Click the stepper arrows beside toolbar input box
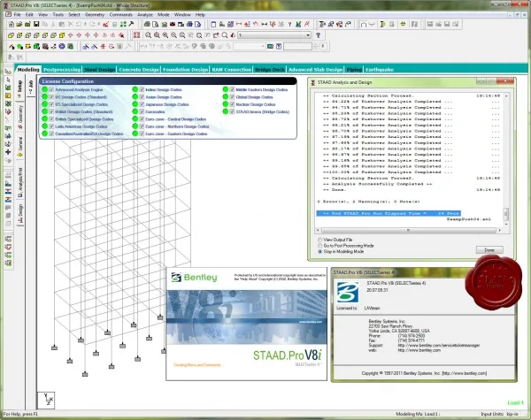Viewport: 531px width, 420px height. click(x=316, y=46)
